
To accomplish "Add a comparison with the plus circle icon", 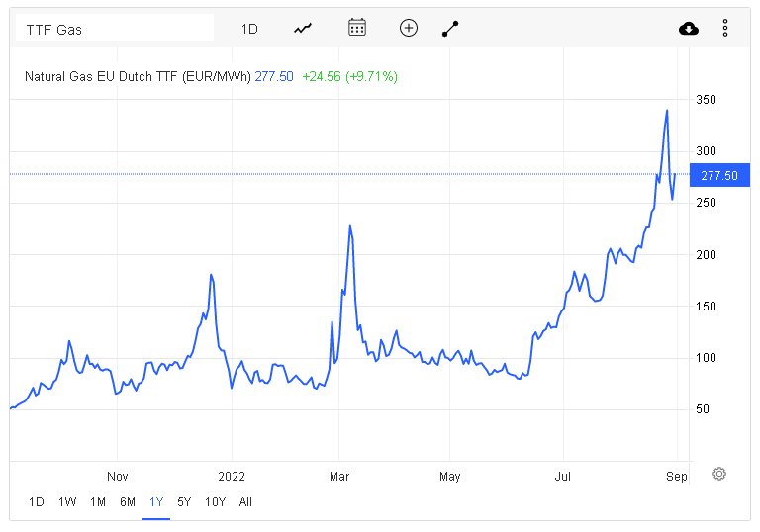I will pyautogui.click(x=409, y=28).
